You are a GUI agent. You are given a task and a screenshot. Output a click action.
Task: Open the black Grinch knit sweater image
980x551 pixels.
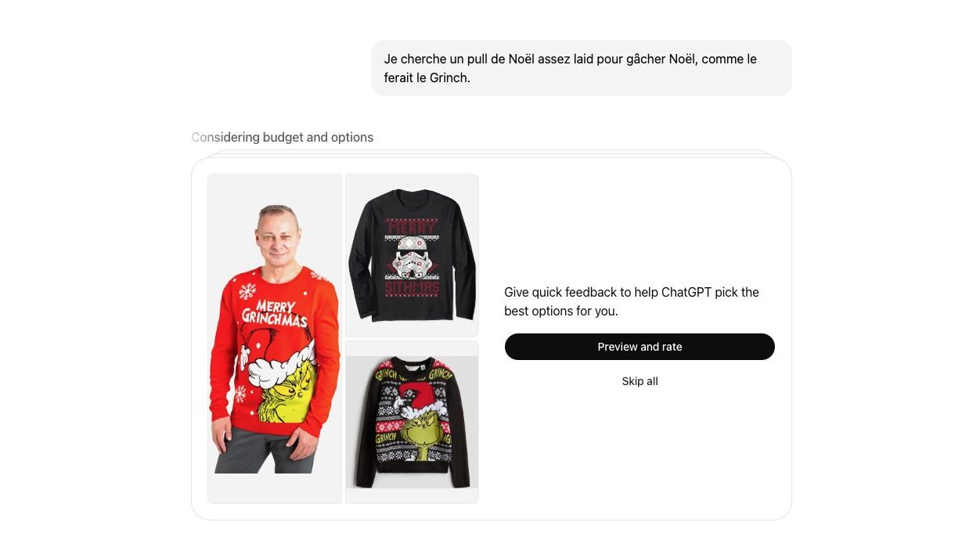click(412, 422)
